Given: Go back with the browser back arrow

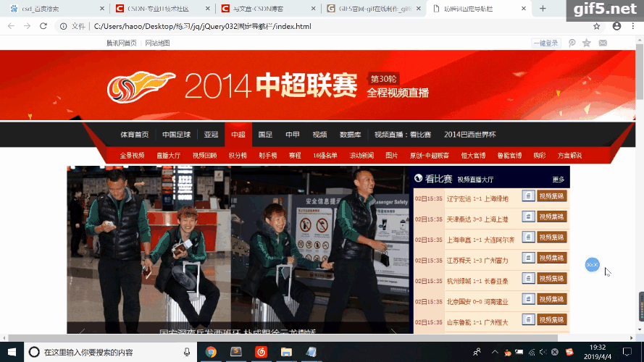Looking at the screenshot, I should [11, 26].
